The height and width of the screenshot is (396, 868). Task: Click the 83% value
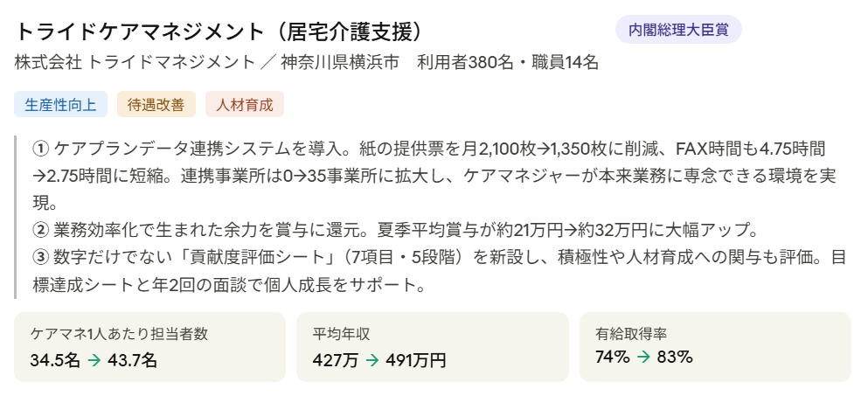[675, 357]
